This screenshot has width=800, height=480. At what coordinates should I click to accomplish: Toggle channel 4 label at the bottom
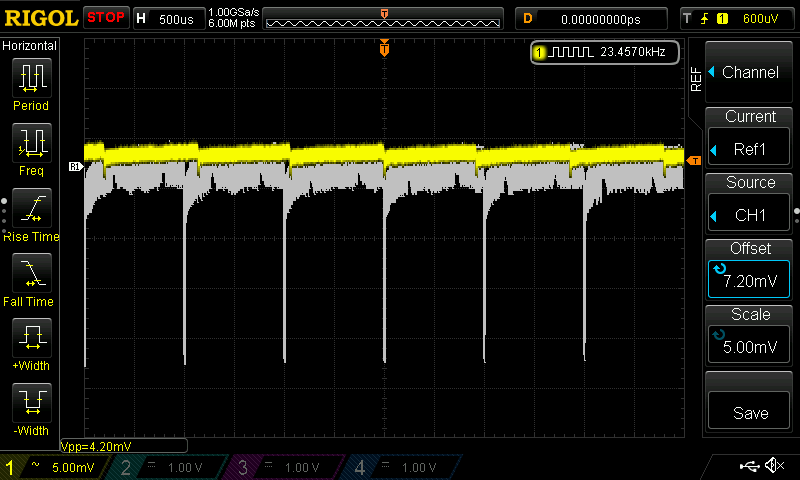coord(360,467)
